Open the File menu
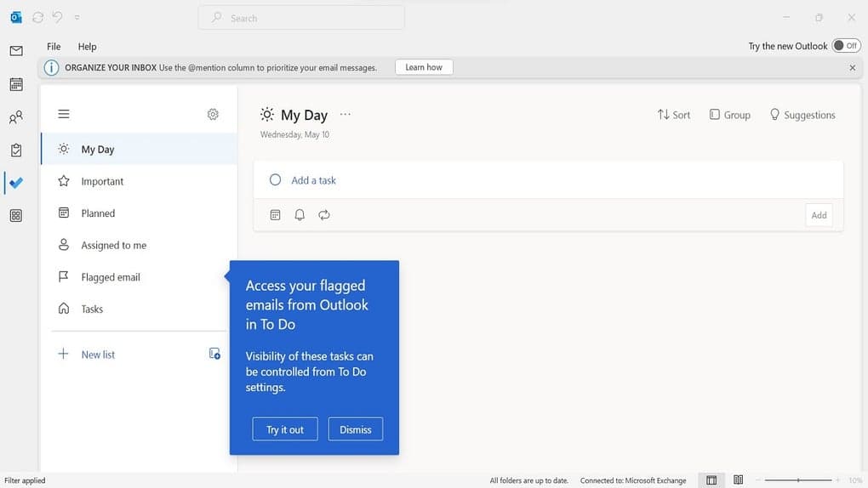This screenshot has height=488, width=868. [x=54, y=47]
